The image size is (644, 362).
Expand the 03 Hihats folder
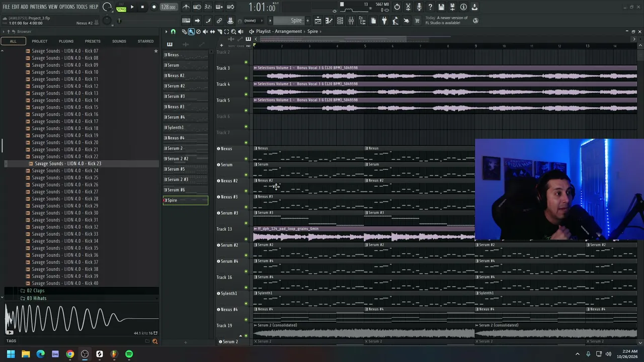tap(36, 298)
